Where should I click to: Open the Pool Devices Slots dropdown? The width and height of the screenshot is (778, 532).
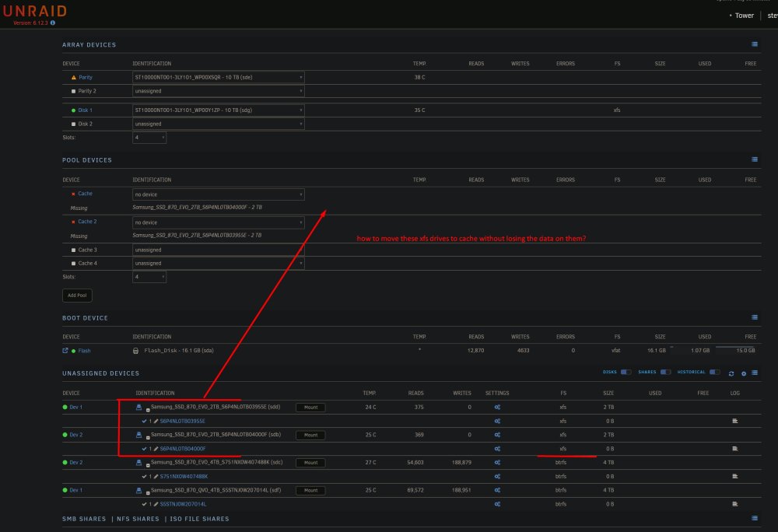click(x=149, y=277)
